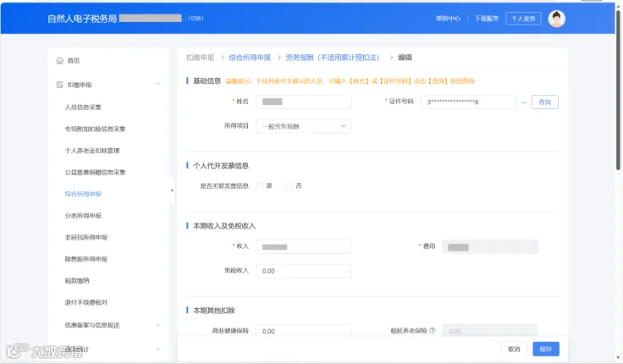This screenshot has height=364, width=623.
Task: Click the 查询 button
Action: [545, 102]
